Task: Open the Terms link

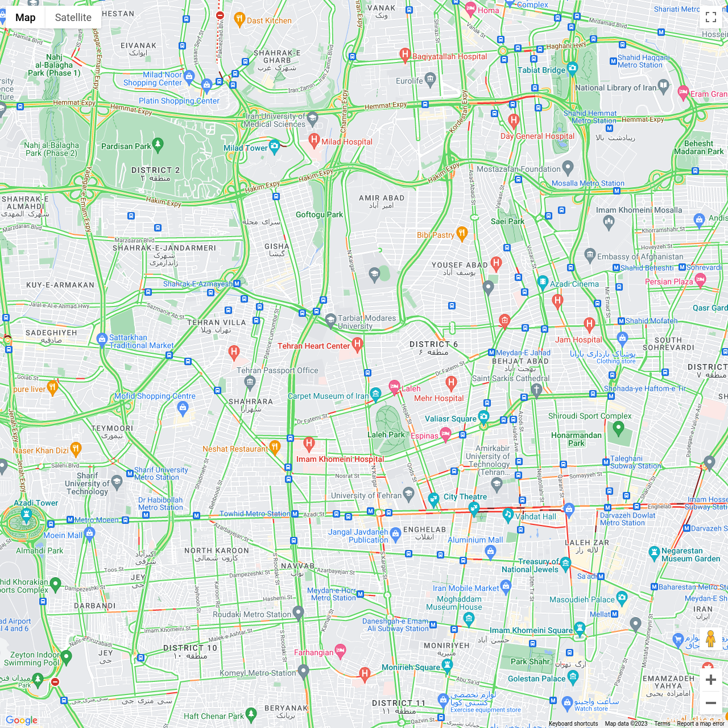Action: [662, 724]
